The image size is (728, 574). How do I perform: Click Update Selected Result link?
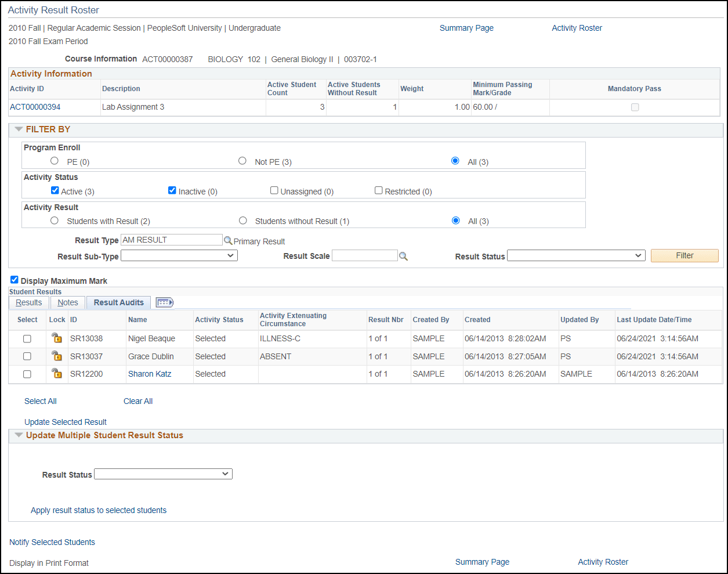pyautogui.click(x=66, y=422)
